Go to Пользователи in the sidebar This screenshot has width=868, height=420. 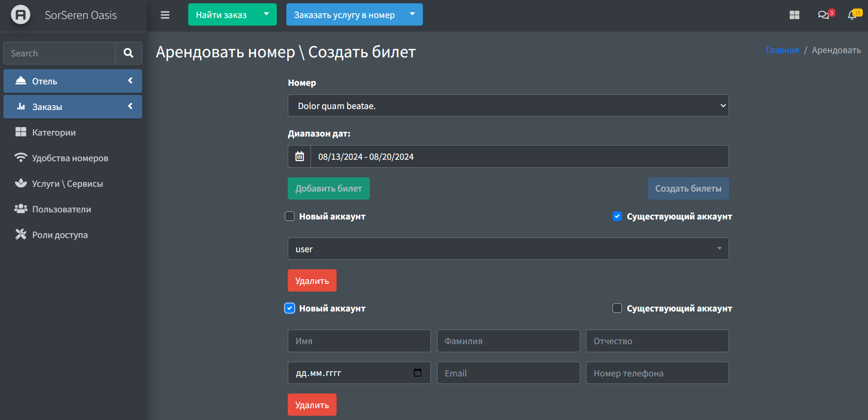(x=61, y=209)
